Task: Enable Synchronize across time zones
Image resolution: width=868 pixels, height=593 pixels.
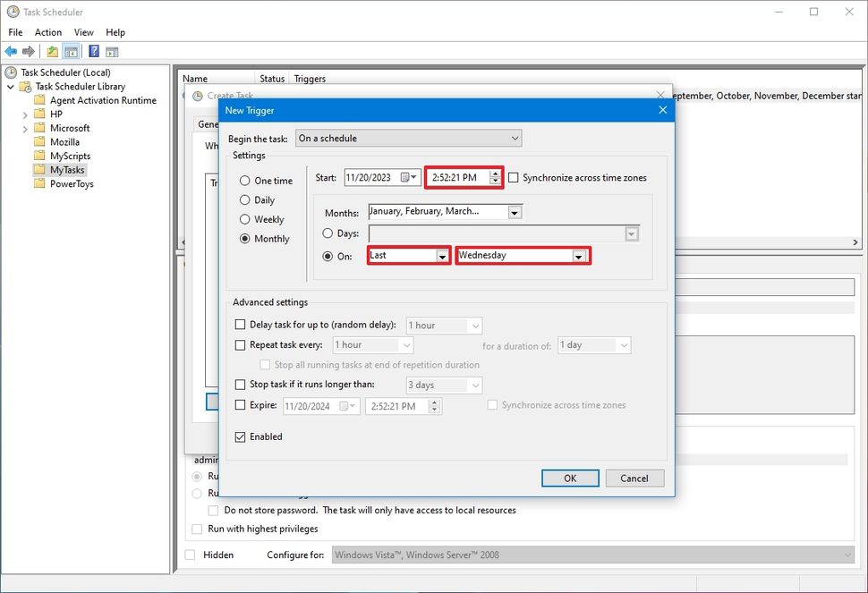Action: [515, 177]
